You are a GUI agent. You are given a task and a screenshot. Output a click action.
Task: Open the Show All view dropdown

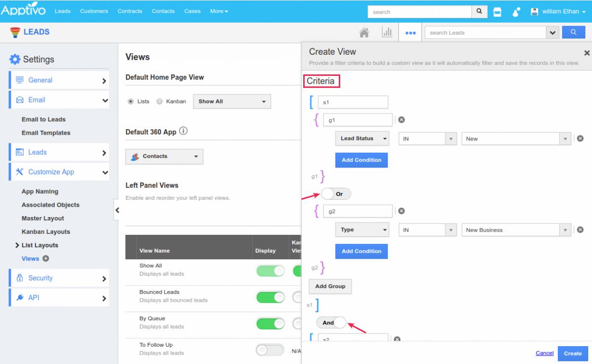click(x=232, y=102)
